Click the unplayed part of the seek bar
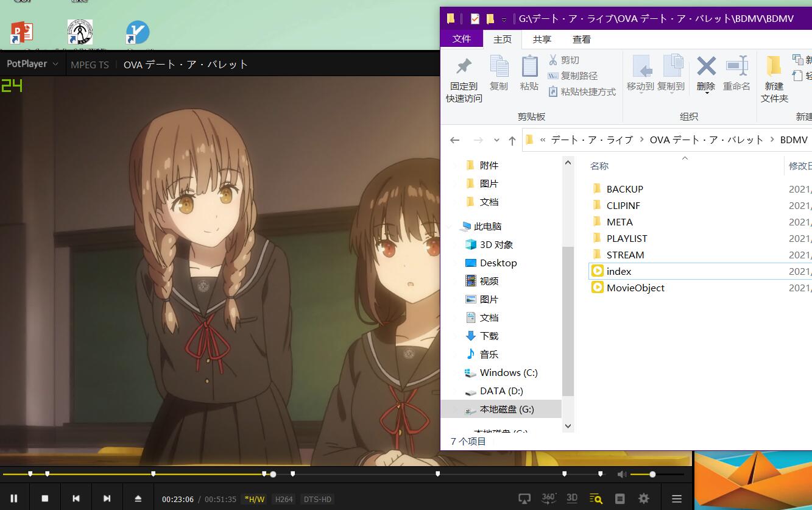Image resolution: width=812 pixels, height=510 pixels. (x=439, y=474)
